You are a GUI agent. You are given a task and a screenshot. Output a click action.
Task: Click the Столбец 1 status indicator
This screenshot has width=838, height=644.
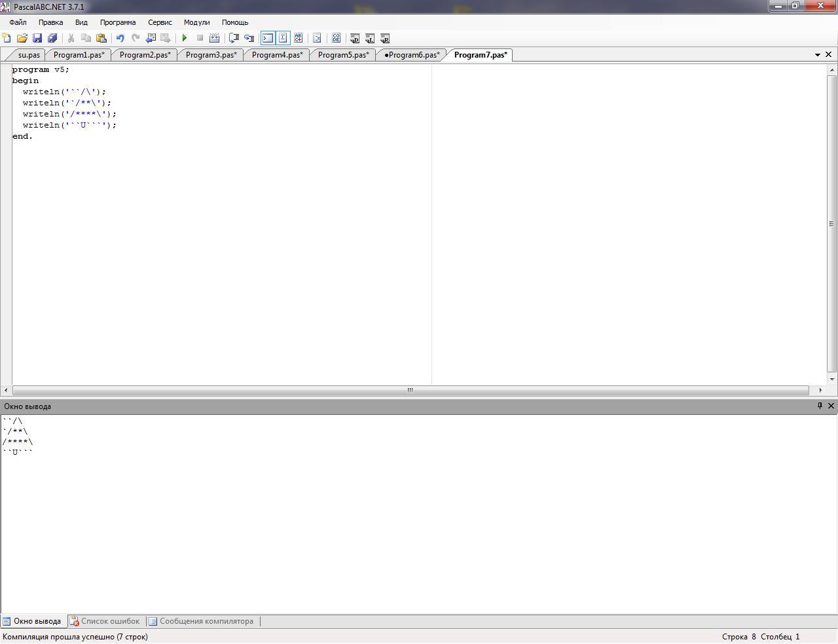780,637
